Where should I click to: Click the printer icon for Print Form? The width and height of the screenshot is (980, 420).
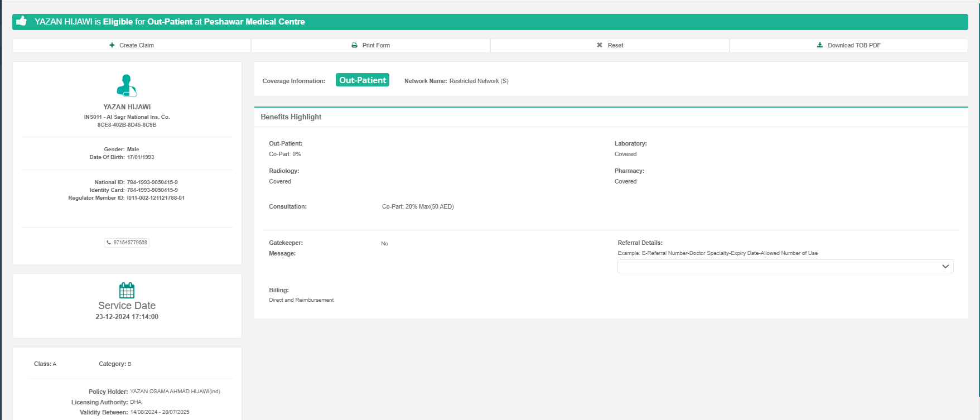click(x=354, y=45)
